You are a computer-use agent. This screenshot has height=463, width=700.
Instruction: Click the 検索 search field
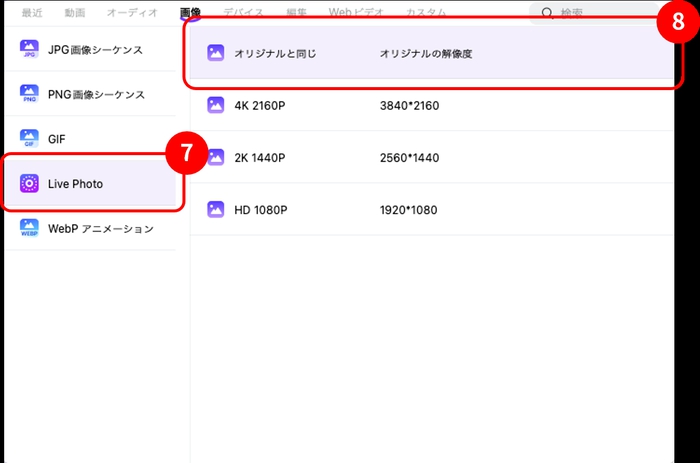click(590, 13)
